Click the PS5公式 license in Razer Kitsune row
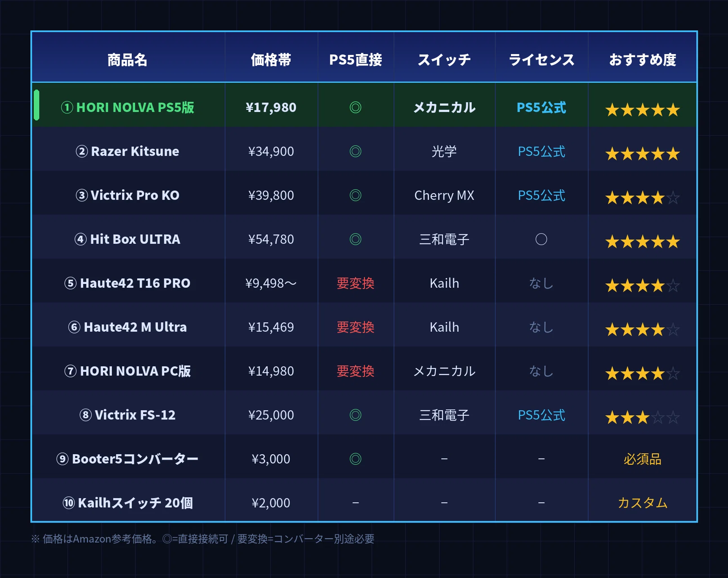Image resolution: width=728 pixels, height=578 pixels. [541, 151]
